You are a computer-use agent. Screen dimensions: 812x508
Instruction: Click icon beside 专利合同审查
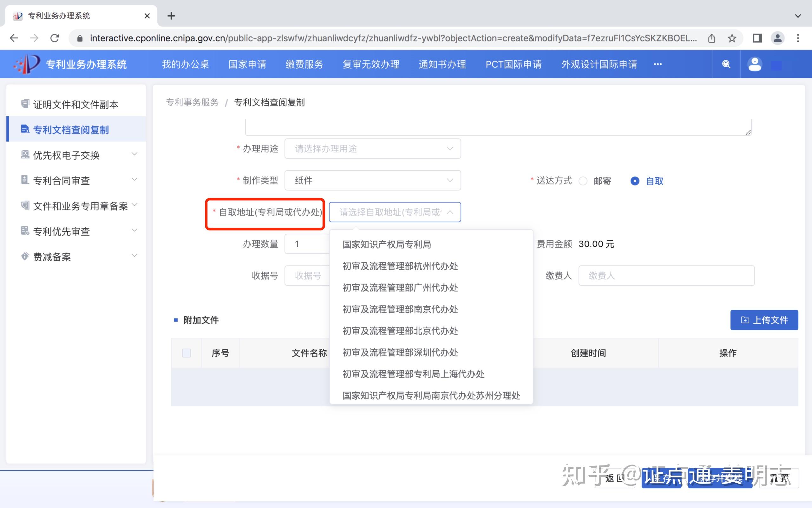[25, 180]
